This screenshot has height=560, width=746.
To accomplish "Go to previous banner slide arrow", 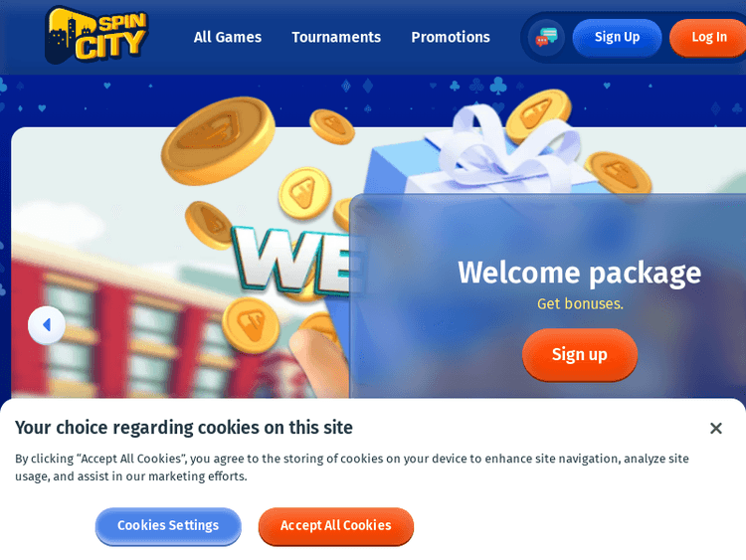I will pos(47,325).
